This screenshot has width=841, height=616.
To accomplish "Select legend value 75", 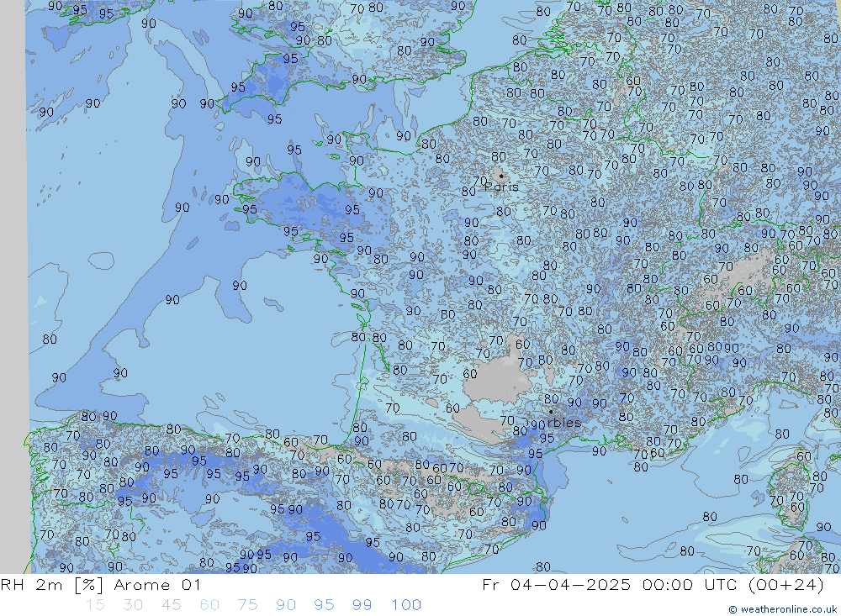I will [248, 605].
